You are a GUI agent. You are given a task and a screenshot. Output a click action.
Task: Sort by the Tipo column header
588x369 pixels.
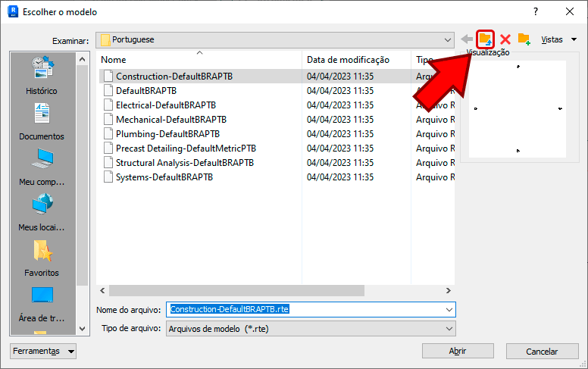pyautogui.click(x=424, y=60)
